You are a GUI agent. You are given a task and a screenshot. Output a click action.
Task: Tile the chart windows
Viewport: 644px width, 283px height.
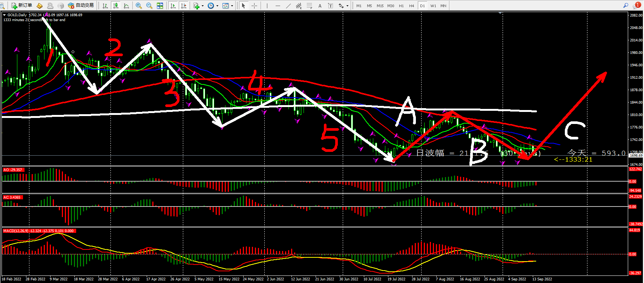pos(160,6)
